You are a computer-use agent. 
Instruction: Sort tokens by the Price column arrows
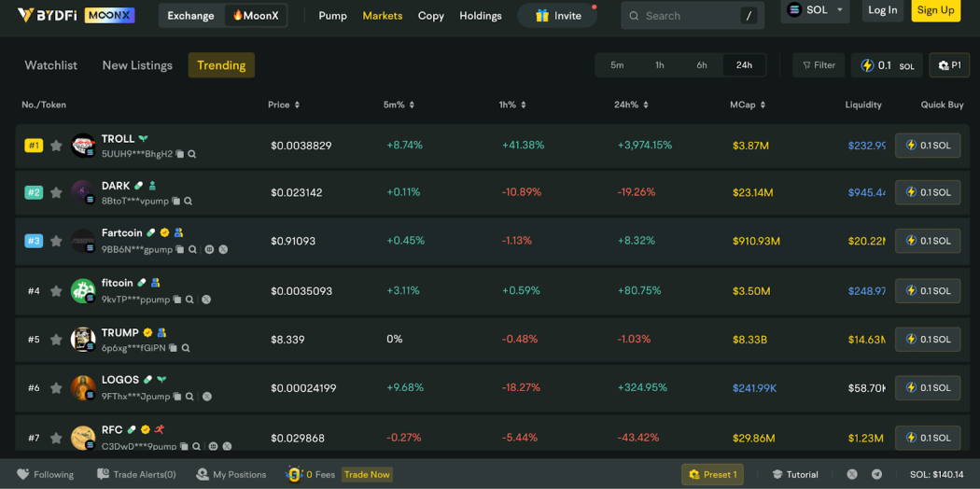[x=297, y=105]
